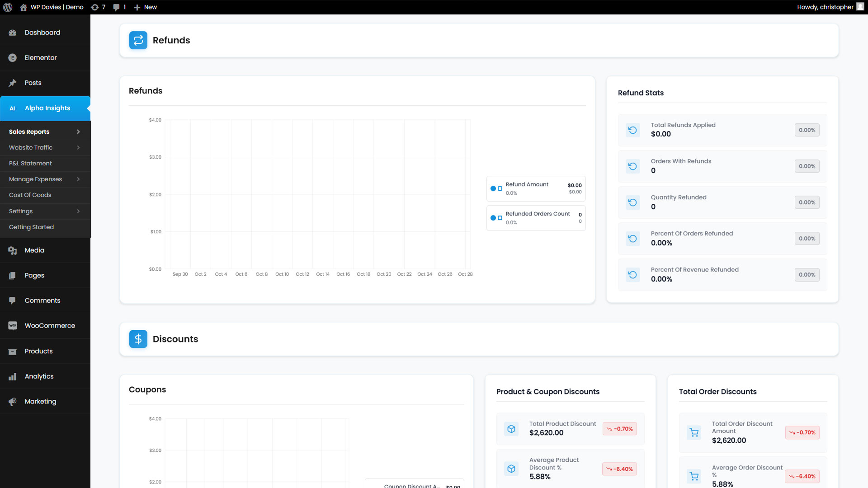Click the New button in the admin bar

146,7
